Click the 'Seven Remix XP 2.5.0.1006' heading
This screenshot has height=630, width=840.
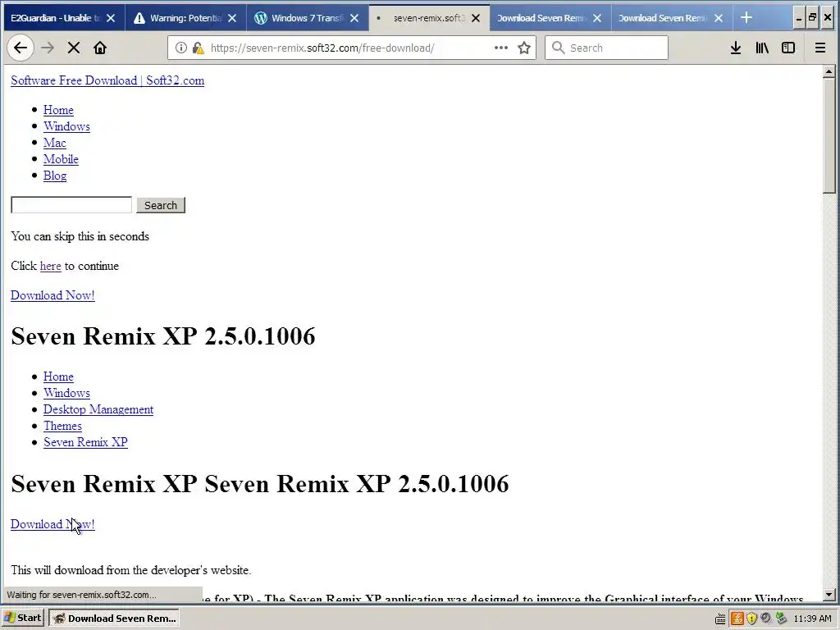click(x=163, y=336)
